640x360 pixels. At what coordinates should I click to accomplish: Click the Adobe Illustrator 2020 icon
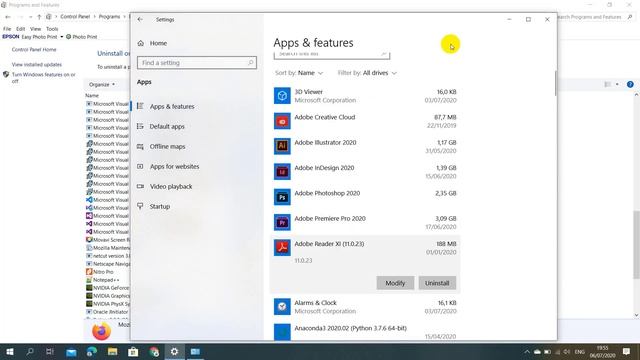pos(282,147)
